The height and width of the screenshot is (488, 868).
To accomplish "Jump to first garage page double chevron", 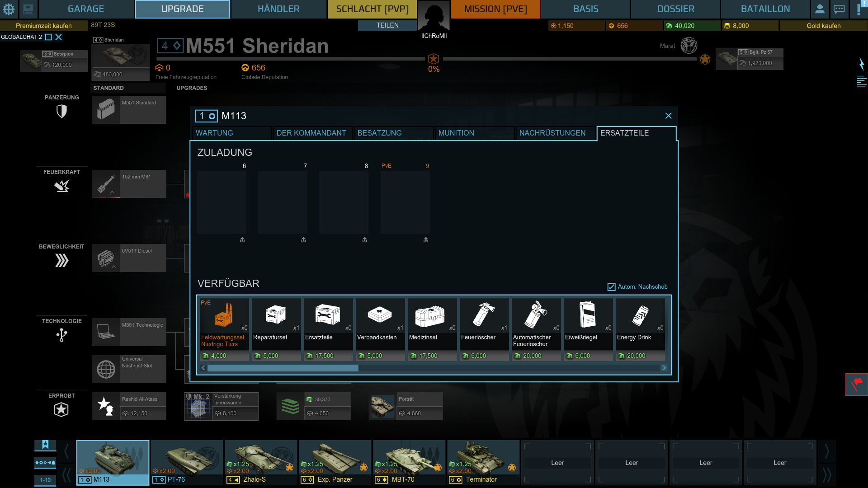I will [66, 475].
